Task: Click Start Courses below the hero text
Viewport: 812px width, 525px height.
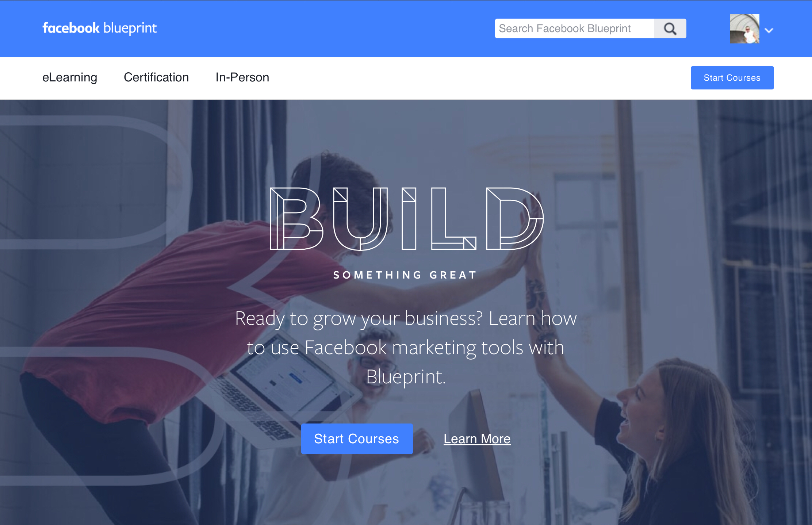Action: pyautogui.click(x=357, y=439)
